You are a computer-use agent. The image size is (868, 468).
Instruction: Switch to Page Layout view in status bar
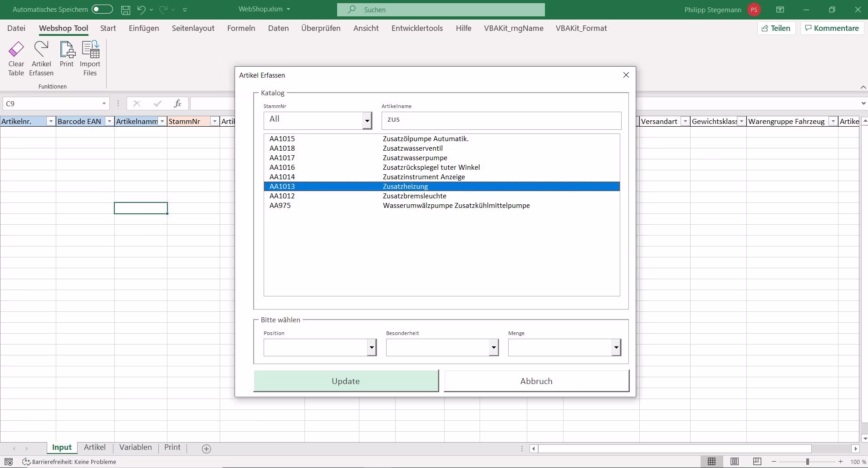coord(735,461)
